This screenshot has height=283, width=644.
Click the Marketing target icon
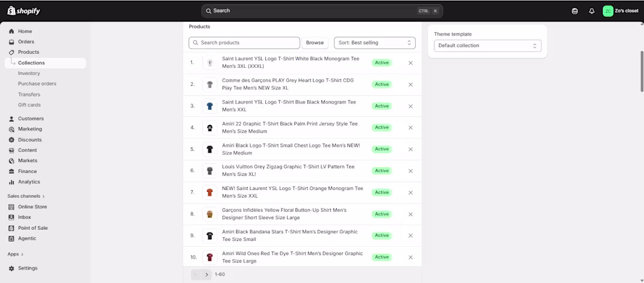tap(12, 129)
